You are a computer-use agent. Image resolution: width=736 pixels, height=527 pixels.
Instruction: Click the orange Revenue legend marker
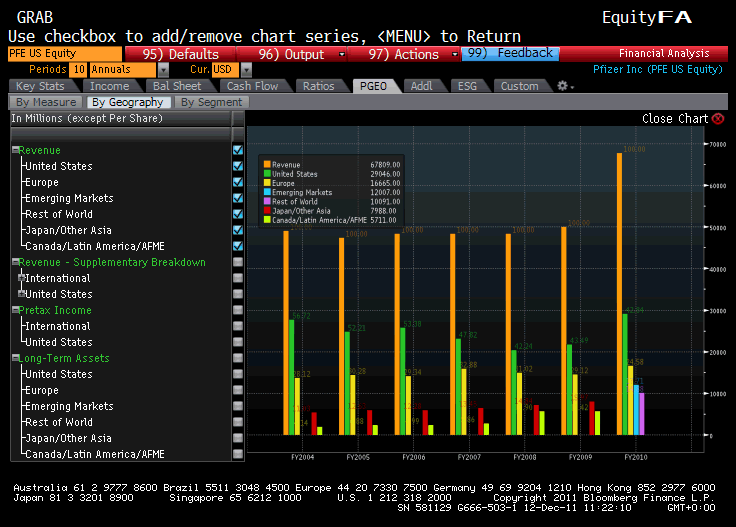coord(267,164)
